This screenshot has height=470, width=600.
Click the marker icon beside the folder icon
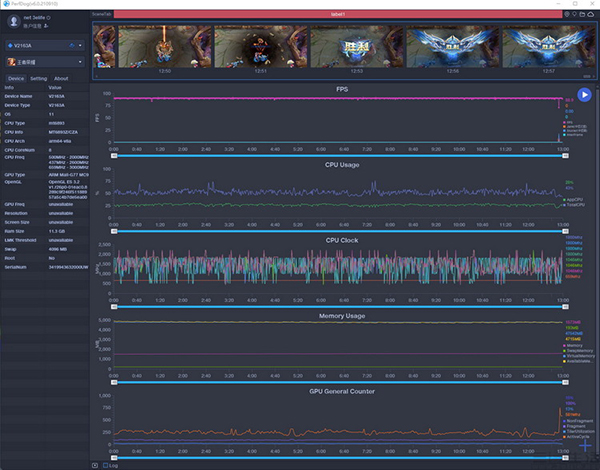click(575, 14)
